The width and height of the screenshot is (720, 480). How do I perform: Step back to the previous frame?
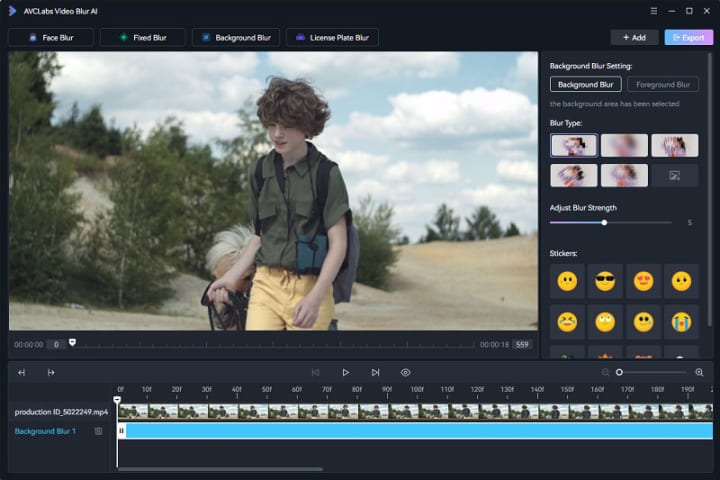point(316,372)
